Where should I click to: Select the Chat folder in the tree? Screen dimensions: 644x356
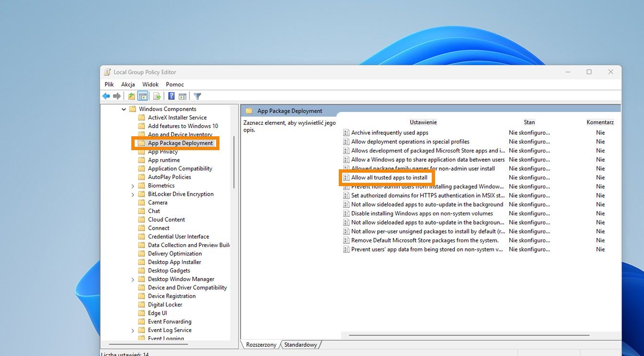click(x=154, y=211)
